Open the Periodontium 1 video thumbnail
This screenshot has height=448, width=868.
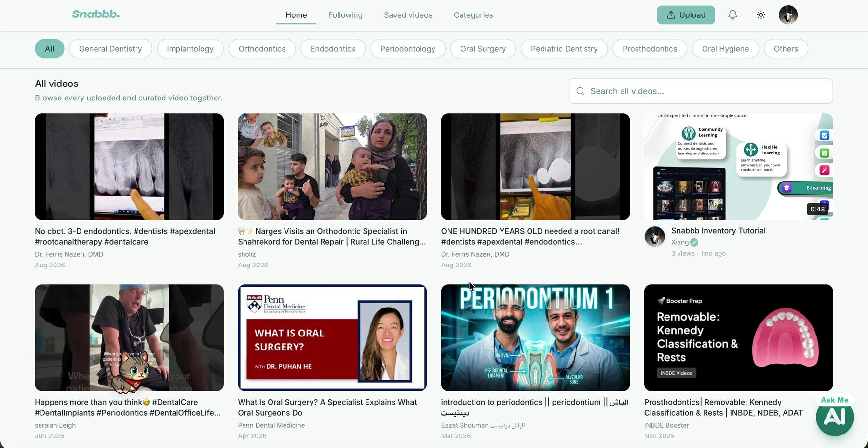[535, 337]
